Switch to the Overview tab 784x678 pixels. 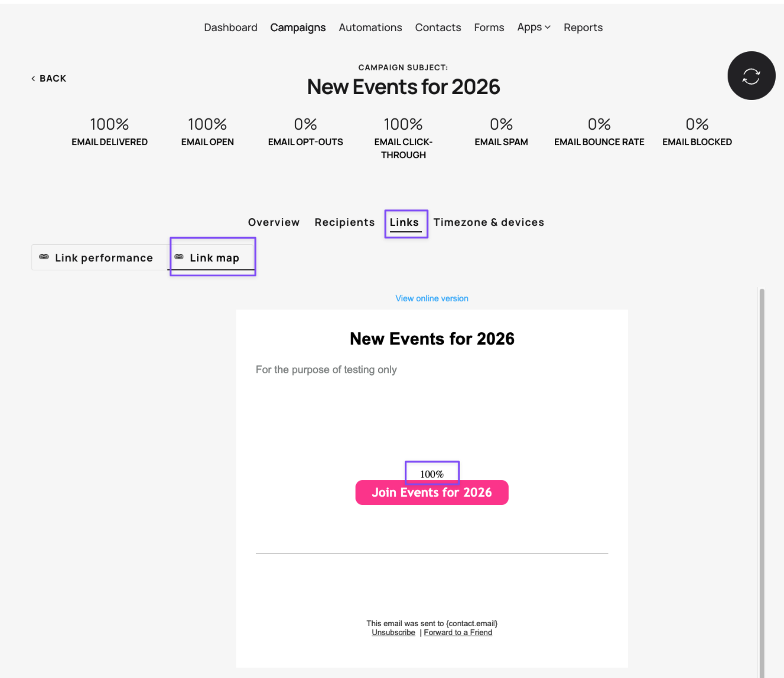[x=274, y=222]
